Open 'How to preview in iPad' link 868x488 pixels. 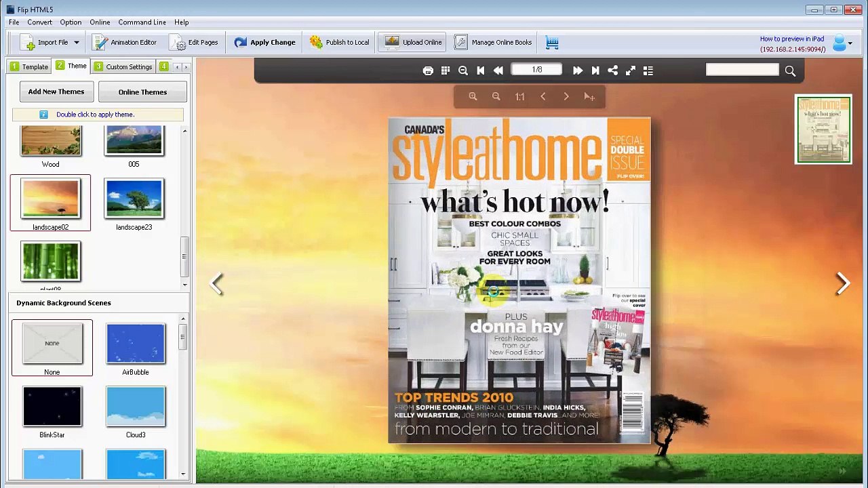point(792,39)
